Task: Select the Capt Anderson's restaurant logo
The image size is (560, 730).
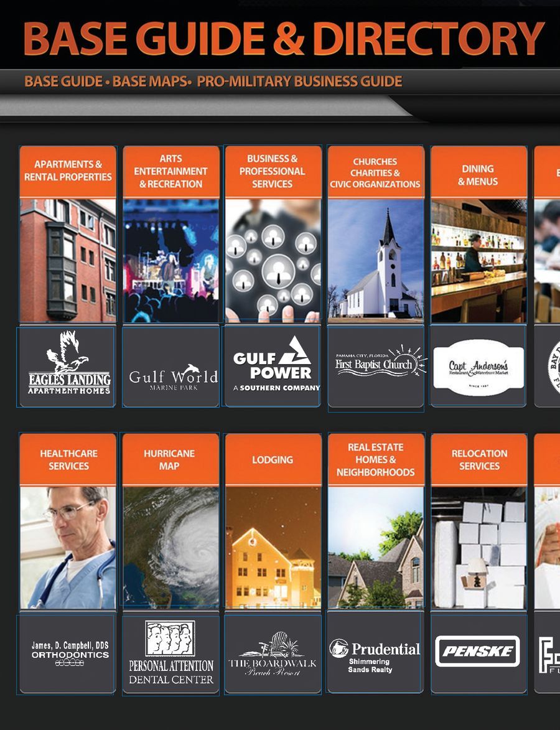Action: [478, 367]
